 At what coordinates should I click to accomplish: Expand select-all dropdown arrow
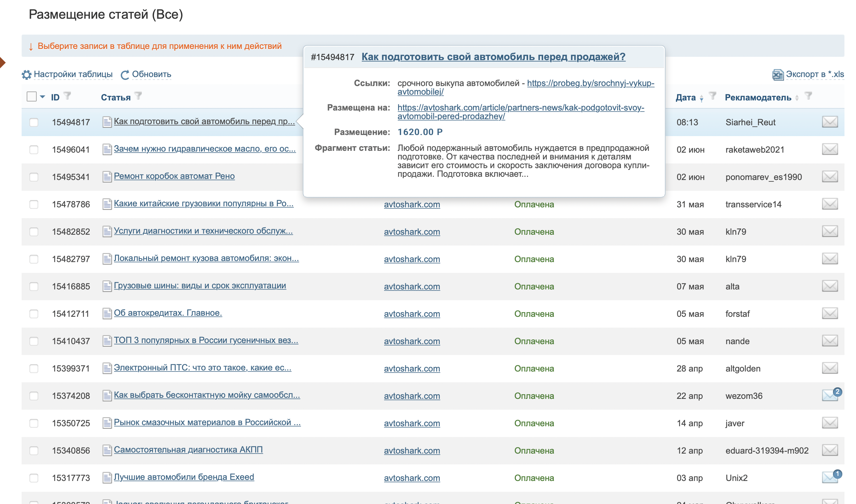42,97
